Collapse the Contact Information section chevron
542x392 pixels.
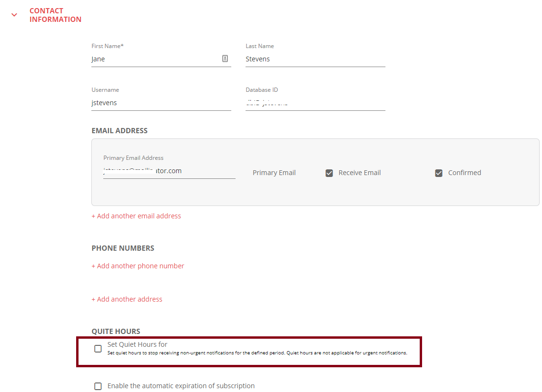[x=14, y=15]
